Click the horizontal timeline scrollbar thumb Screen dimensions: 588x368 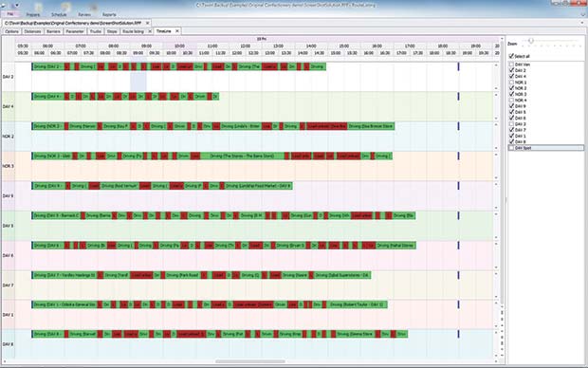[250, 361]
